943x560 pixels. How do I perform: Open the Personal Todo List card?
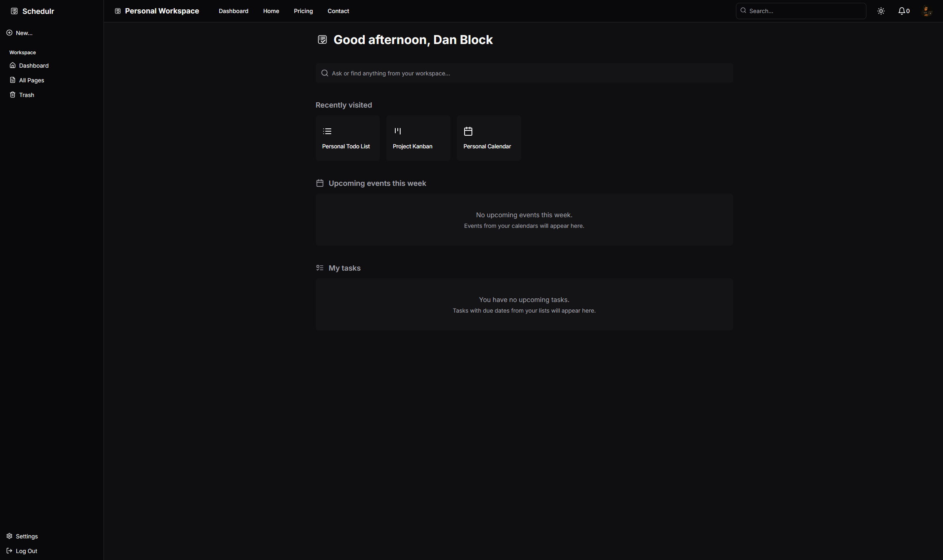point(348,138)
